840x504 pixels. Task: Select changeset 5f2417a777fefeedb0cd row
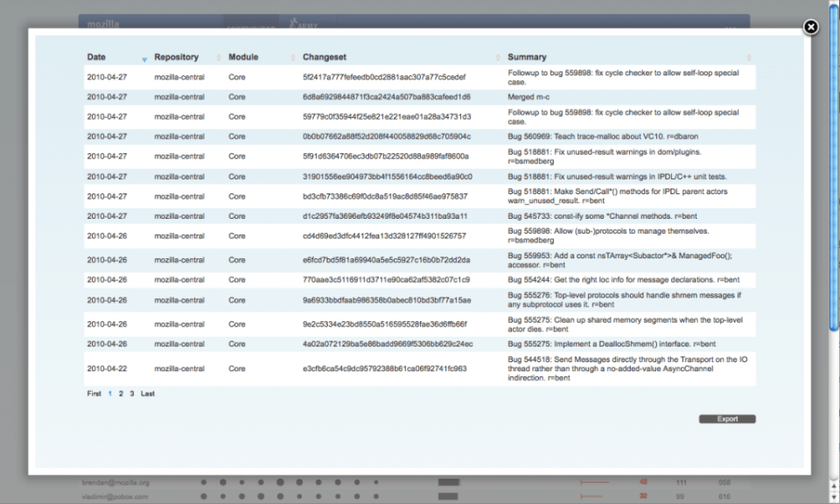(x=384, y=77)
